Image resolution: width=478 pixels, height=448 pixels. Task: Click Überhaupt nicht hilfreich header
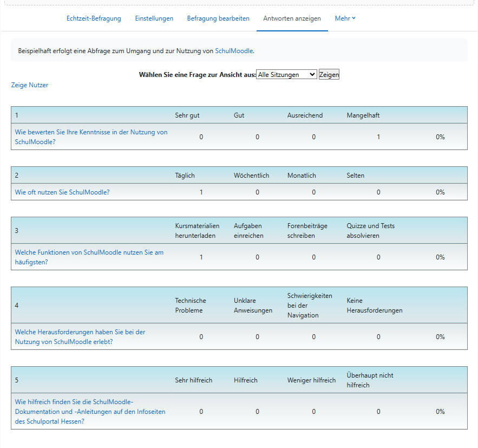pos(370,380)
